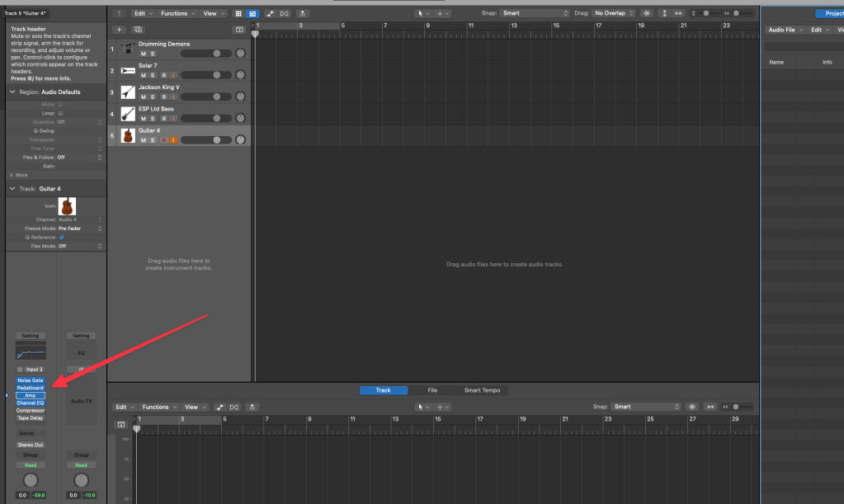Open the Snap mode dropdown

pos(535,13)
